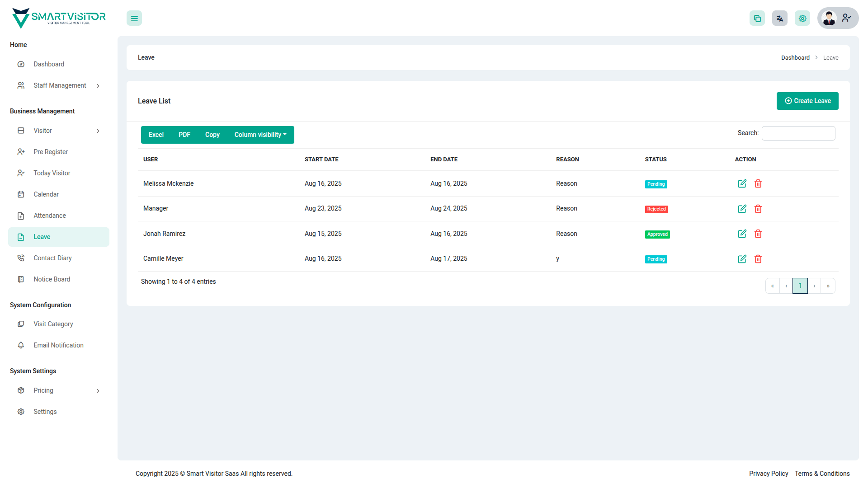Open Notice Board menu item
Screen dimensions: 868x488
pyautogui.click(x=52, y=279)
